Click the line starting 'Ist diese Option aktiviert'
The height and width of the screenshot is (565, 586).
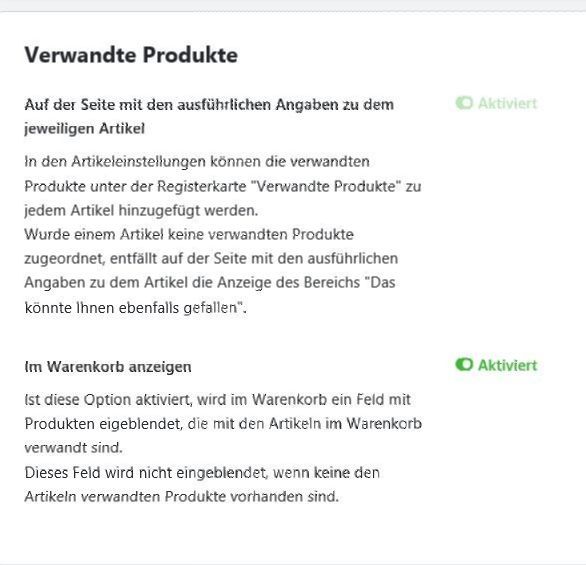(218, 399)
